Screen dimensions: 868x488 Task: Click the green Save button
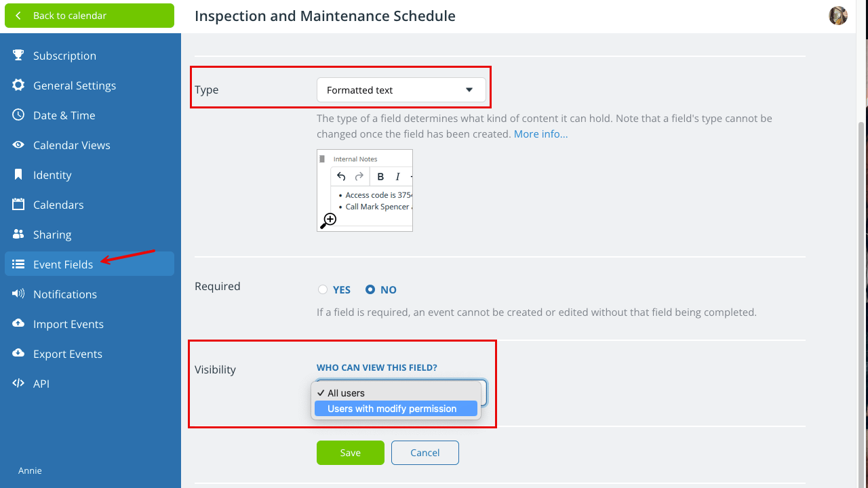tap(351, 453)
